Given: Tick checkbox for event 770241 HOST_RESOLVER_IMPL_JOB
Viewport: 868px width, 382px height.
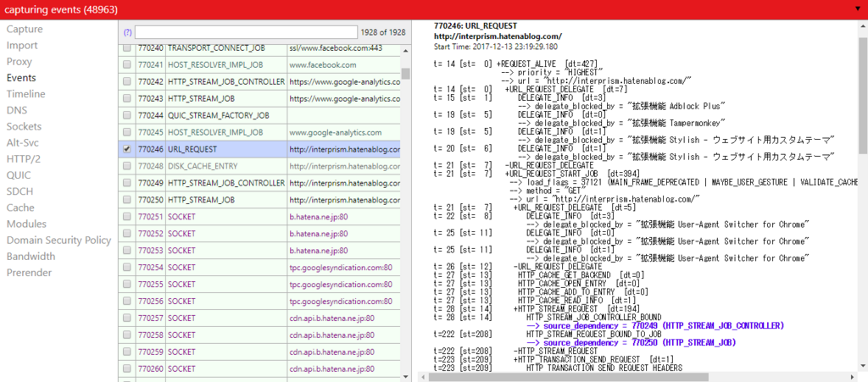Looking at the screenshot, I should pyautogui.click(x=127, y=65).
